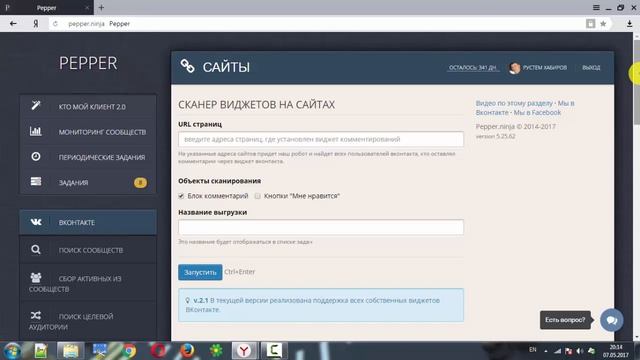Open the Мы в Facebook link
The height and width of the screenshot is (360, 640).
pyautogui.click(x=537, y=113)
